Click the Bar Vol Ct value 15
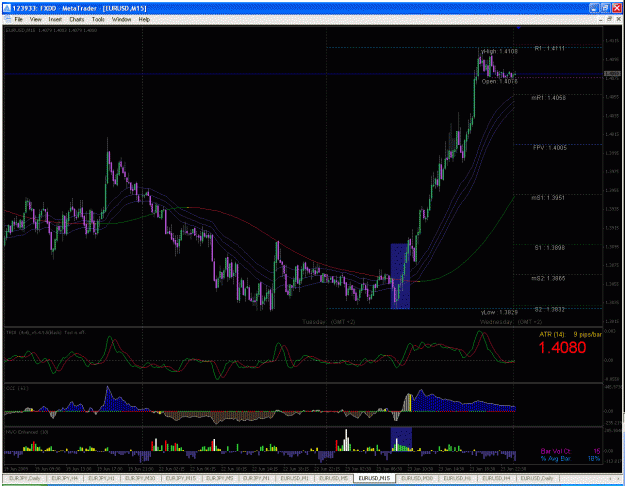Screen dimensions: 625x486 (597, 451)
